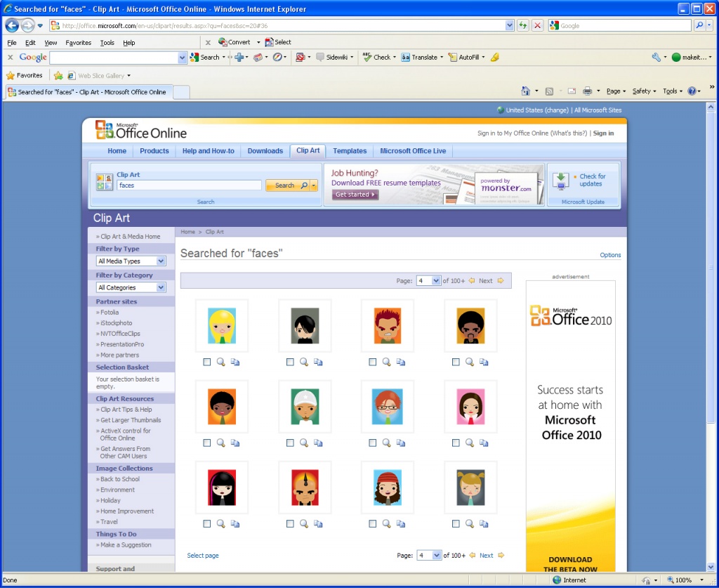The height and width of the screenshot is (588, 719).
Task: Click Google Toolbar highlighter icon
Action: tap(495, 58)
